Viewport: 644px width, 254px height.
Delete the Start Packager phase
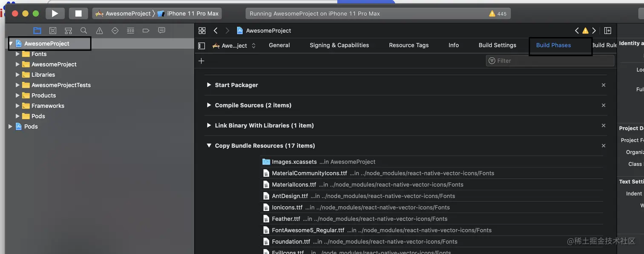click(604, 85)
